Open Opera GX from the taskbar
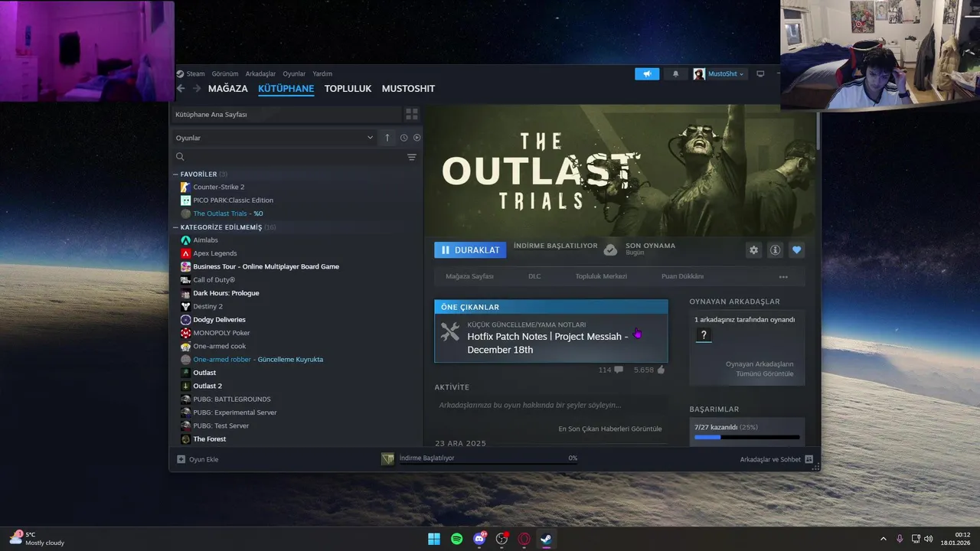Viewport: 980px width, 551px height. tap(524, 539)
